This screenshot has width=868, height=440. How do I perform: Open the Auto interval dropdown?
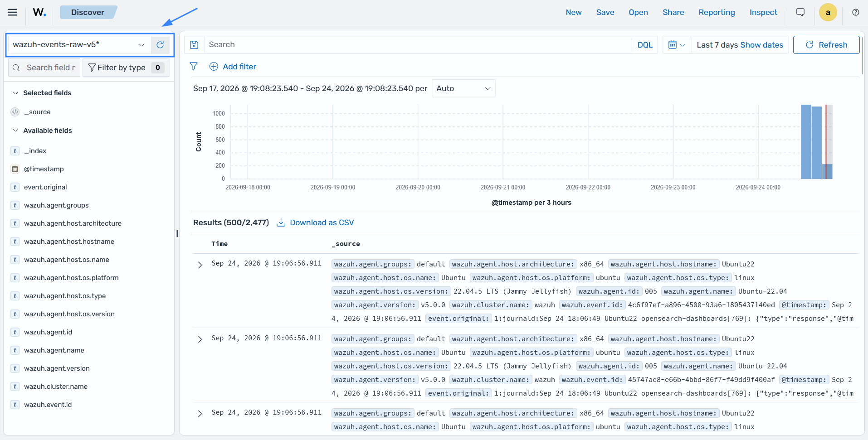pyautogui.click(x=463, y=88)
